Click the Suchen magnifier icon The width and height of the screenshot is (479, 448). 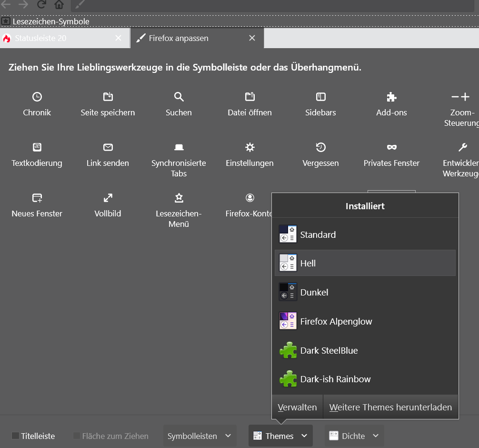[x=179, y=97]
